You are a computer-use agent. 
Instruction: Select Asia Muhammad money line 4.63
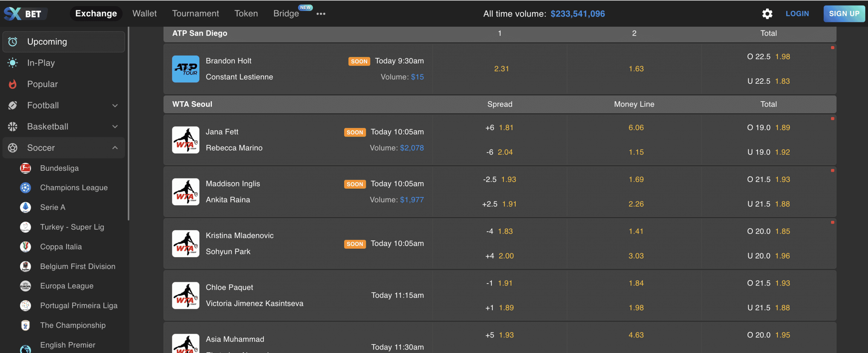click(x=636, y=335)
